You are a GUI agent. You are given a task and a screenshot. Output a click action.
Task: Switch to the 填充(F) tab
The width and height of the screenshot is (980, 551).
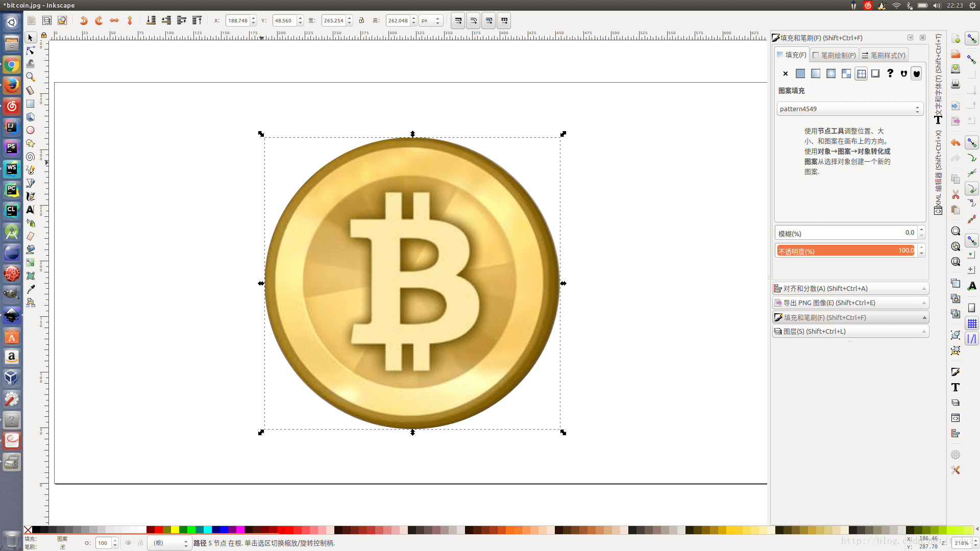tap(792, 55)
